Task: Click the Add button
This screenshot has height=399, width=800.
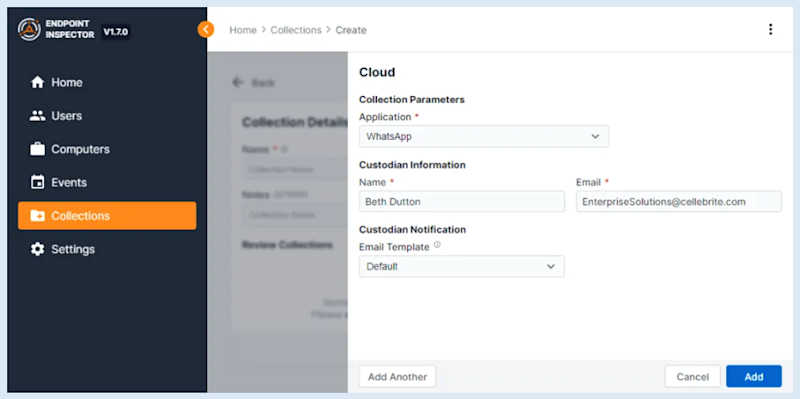Action: [754, 377]
